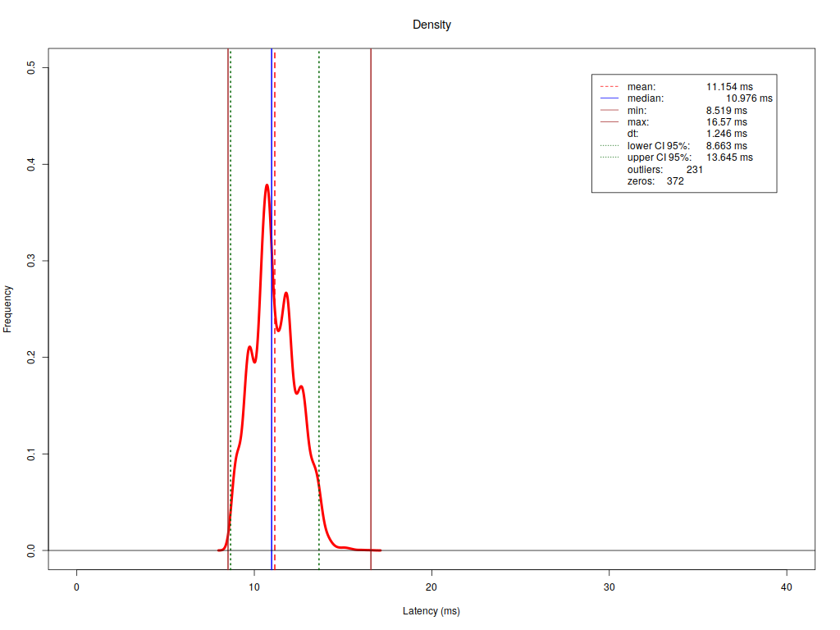Click the x-axis tick label 40

(x=787, y=587)
